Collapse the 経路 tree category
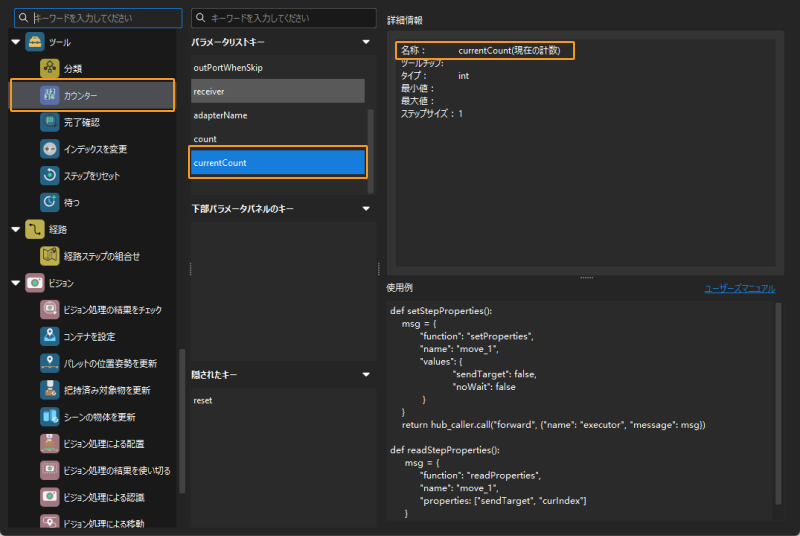The image size is (800, 536). [x=16, y=230]
